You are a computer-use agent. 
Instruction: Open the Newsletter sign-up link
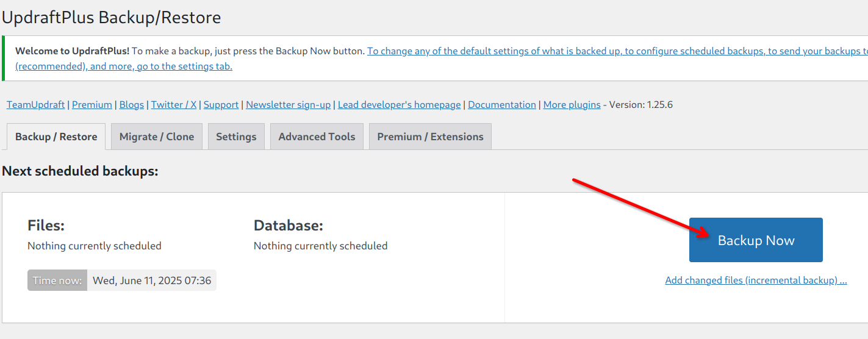(288, 105)
